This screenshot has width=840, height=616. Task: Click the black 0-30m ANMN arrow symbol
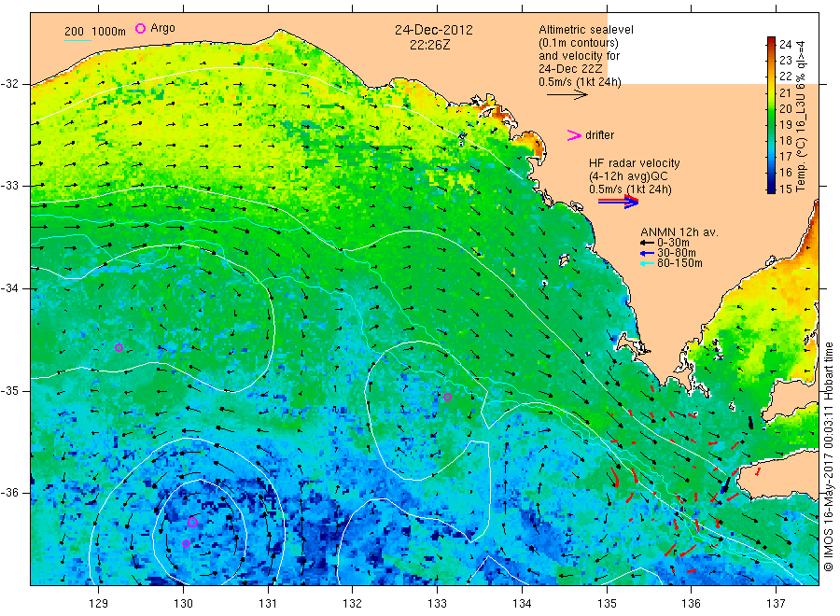point(647,243)
